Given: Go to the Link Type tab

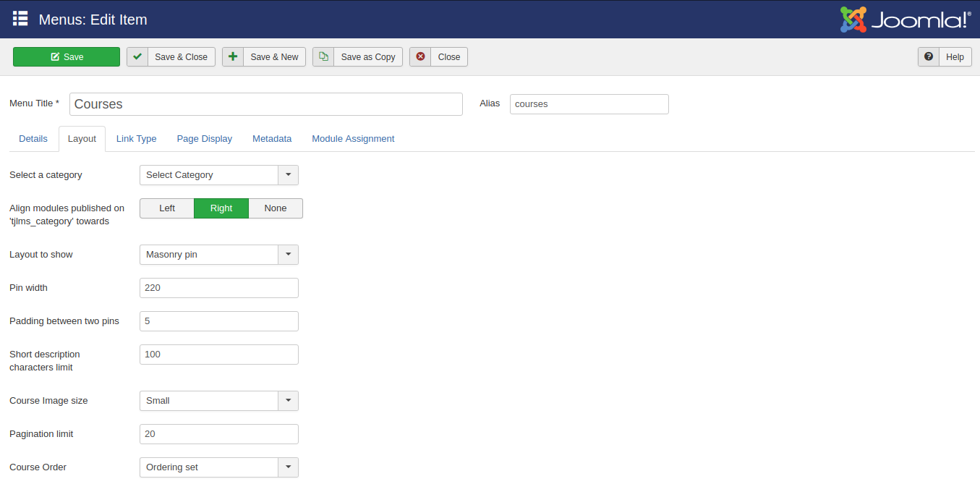Looking at the screenshot, I should (136, 139).
